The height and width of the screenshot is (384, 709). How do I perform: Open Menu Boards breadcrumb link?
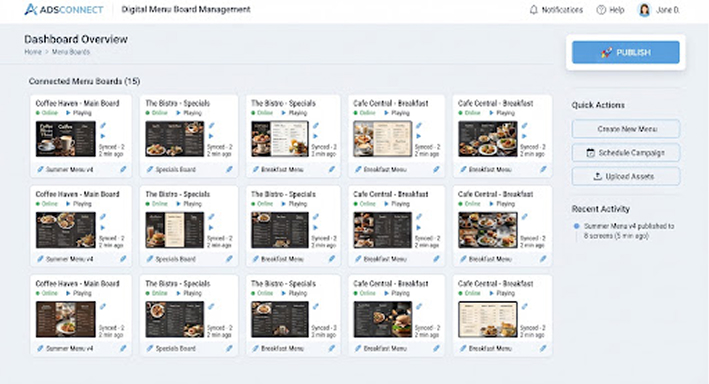click(x=71, y=52)
